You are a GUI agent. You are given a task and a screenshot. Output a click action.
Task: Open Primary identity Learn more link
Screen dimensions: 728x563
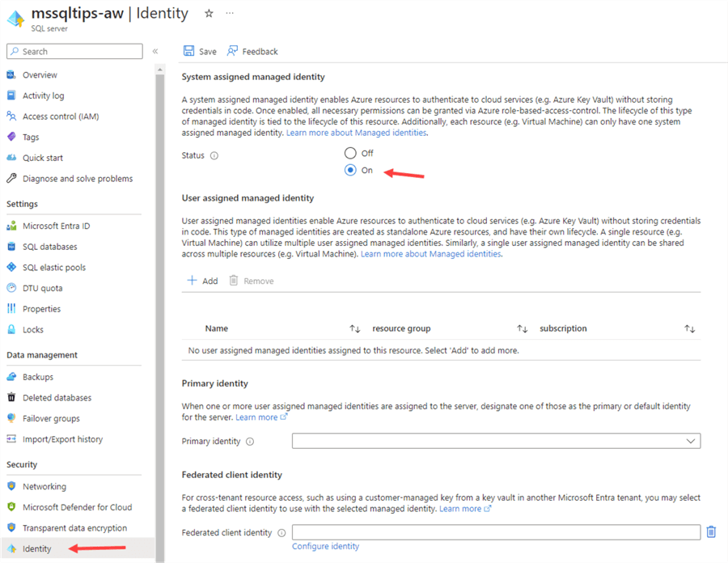coord(261,417)
